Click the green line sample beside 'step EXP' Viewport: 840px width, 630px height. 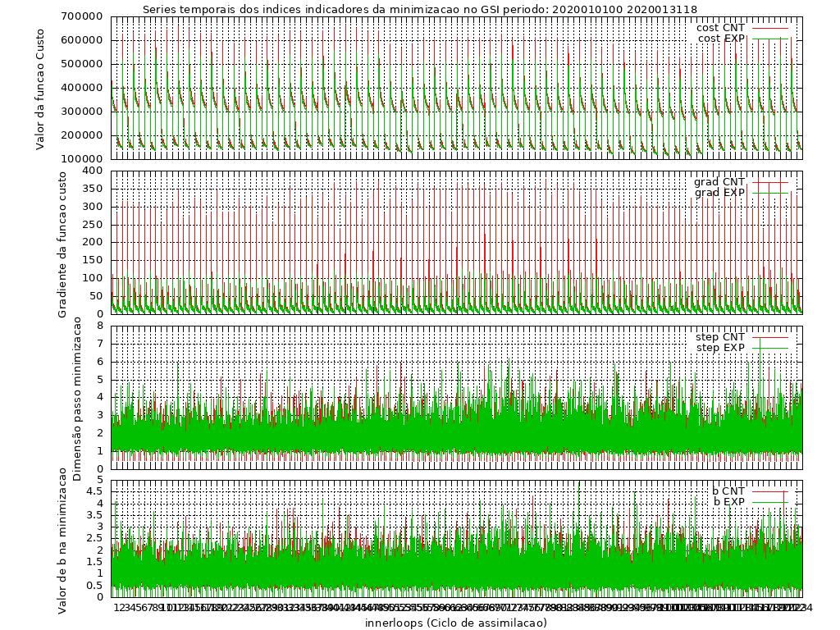pyautogui.click(x=771, y=348)
